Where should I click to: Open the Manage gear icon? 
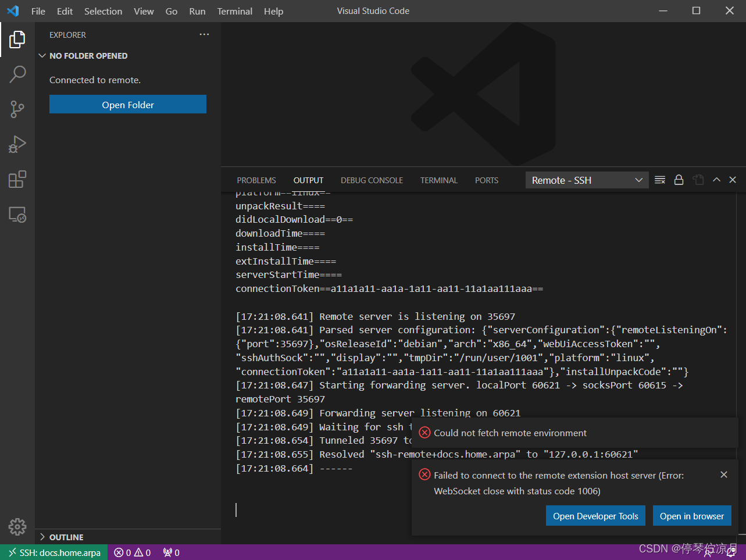pos(17,527)
